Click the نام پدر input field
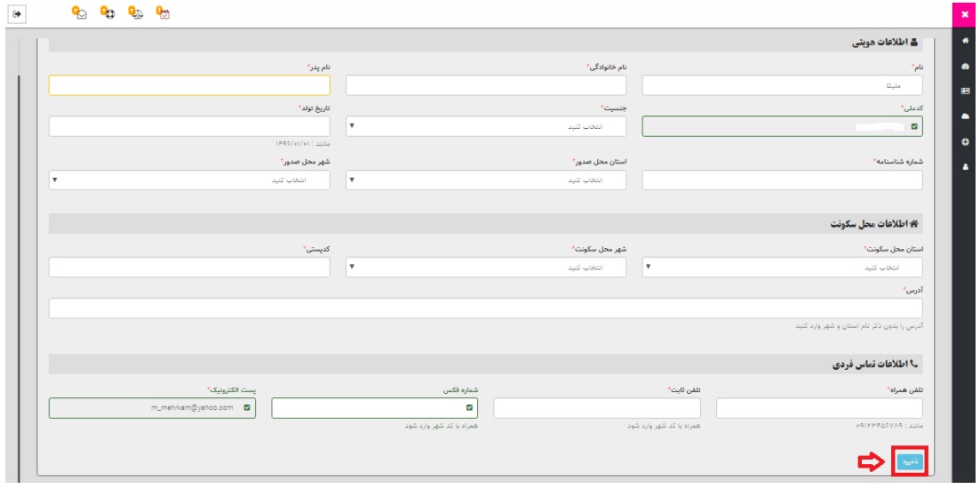Image resolution: width=980 pixels, height=489 pixels. point(189,84)
